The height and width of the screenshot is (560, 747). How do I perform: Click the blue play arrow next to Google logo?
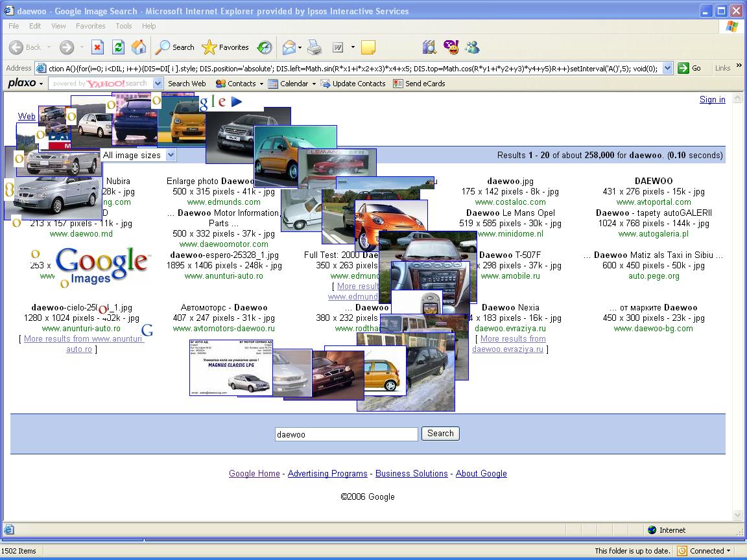(237, 101)
